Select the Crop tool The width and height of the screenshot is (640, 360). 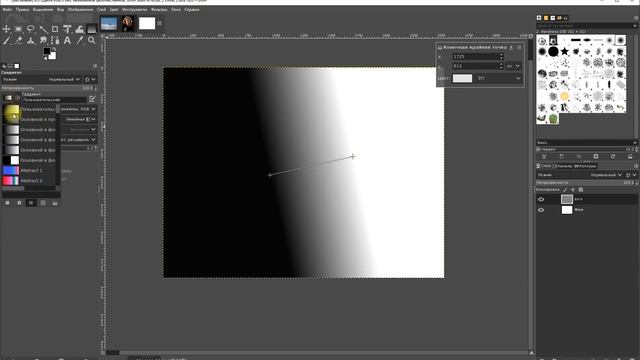click(55, 29)
